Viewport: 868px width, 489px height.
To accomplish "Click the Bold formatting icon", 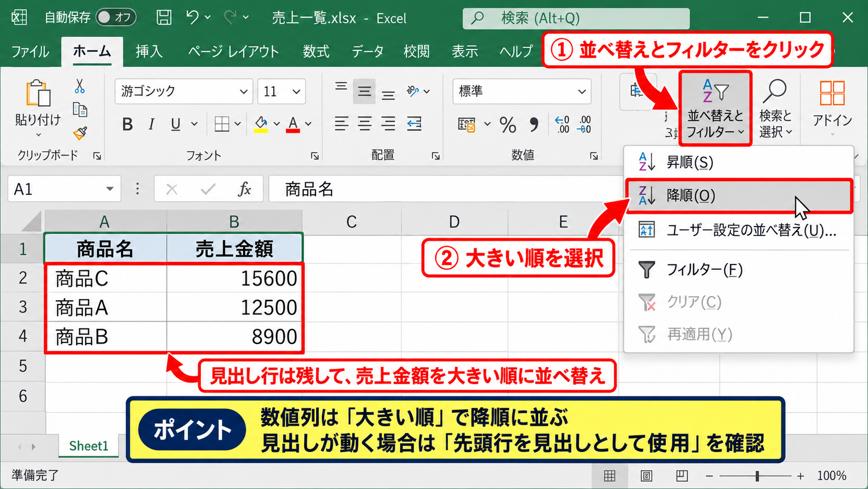I will [x=127, y=124].
